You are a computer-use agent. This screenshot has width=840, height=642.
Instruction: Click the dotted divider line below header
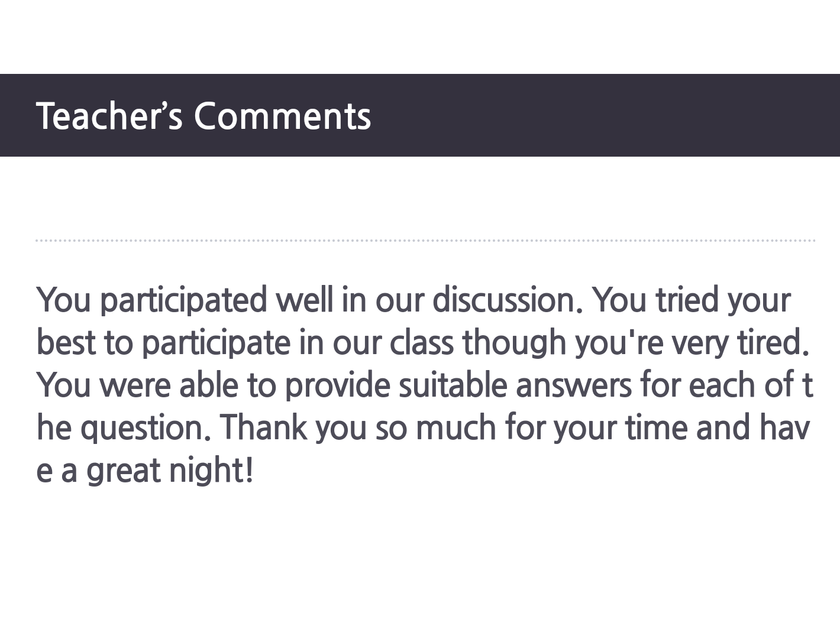(425, 241)
